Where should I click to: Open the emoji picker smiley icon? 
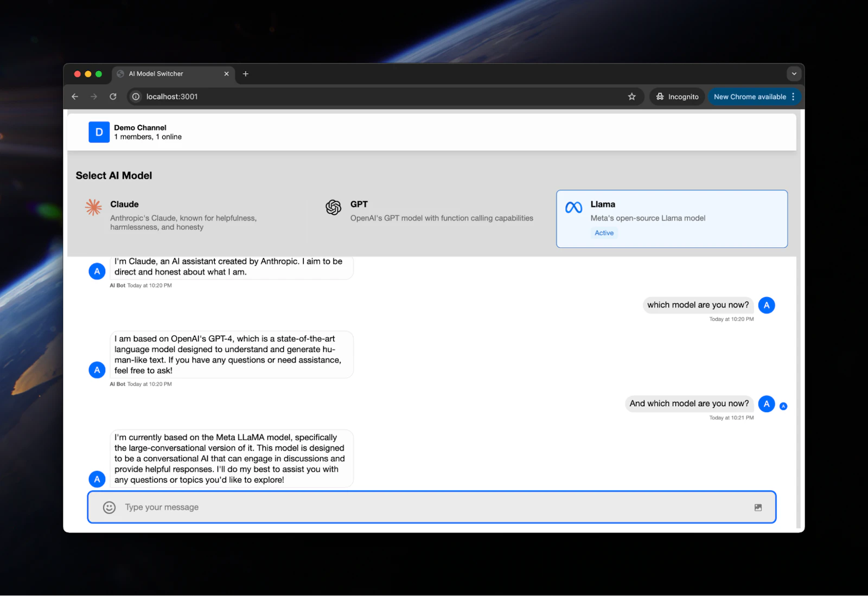(x=109, y=507)
